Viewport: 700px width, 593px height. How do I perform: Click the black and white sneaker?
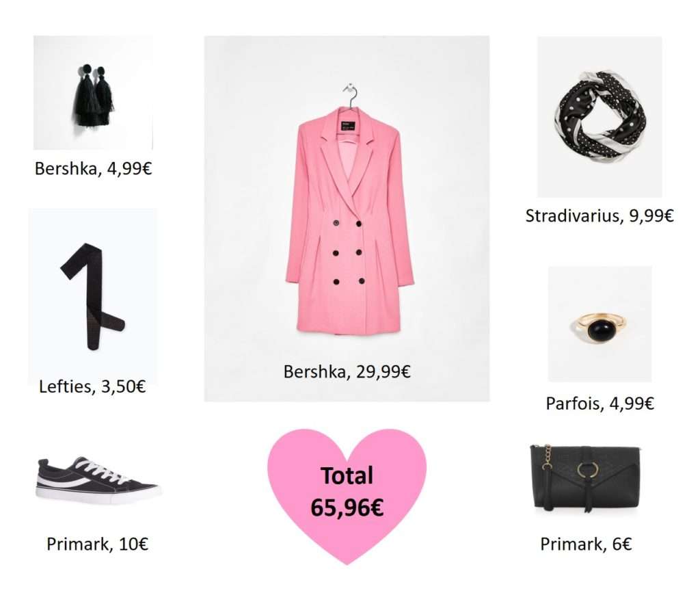[x=98, y=480]
